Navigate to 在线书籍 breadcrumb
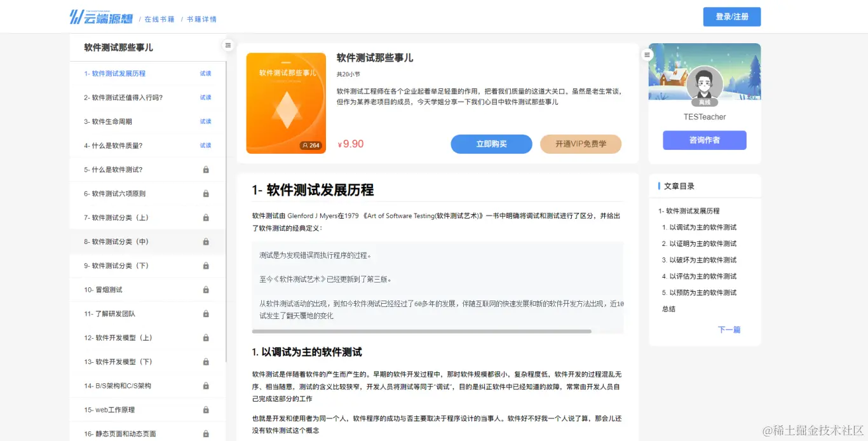Screen dimensions: 868x441 [159, 19]
